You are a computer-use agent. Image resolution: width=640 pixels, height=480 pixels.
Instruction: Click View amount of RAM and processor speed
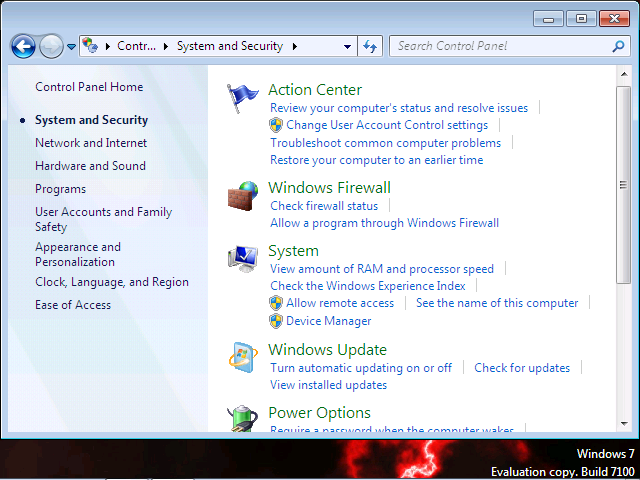tap(382, 269)
